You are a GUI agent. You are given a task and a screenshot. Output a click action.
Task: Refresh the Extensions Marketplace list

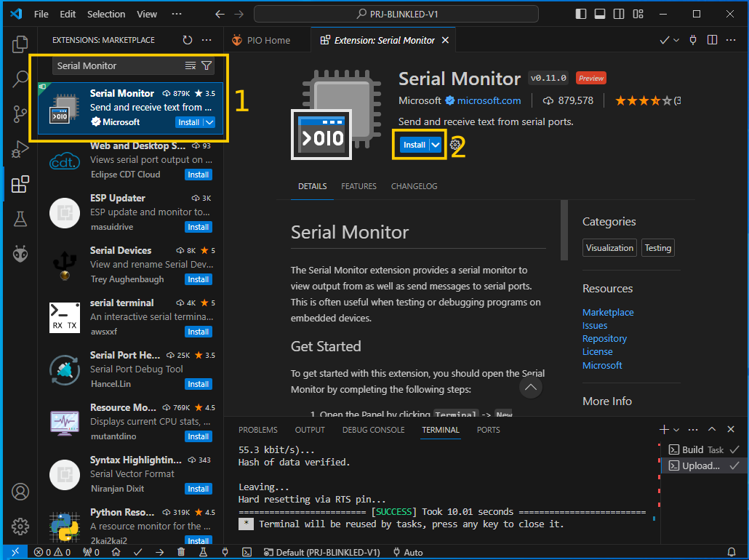[x=188, y=40]
